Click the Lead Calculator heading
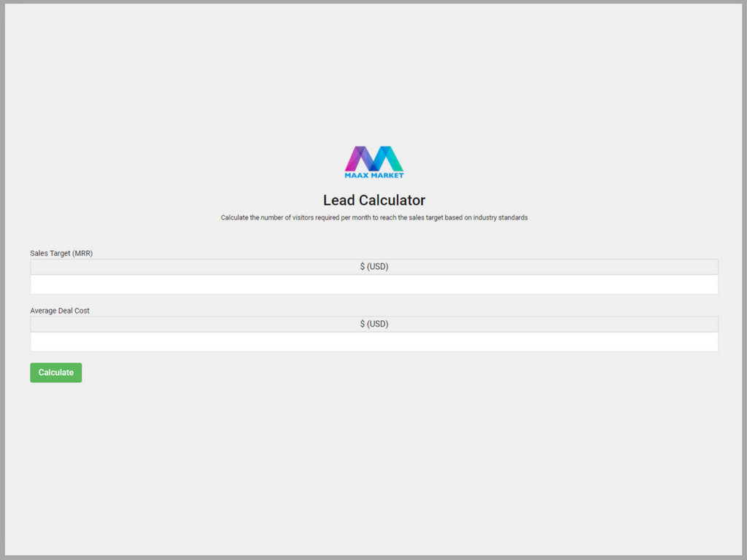Image resolution: width=747 pixels, height=560 pixels. pos(373,200)
